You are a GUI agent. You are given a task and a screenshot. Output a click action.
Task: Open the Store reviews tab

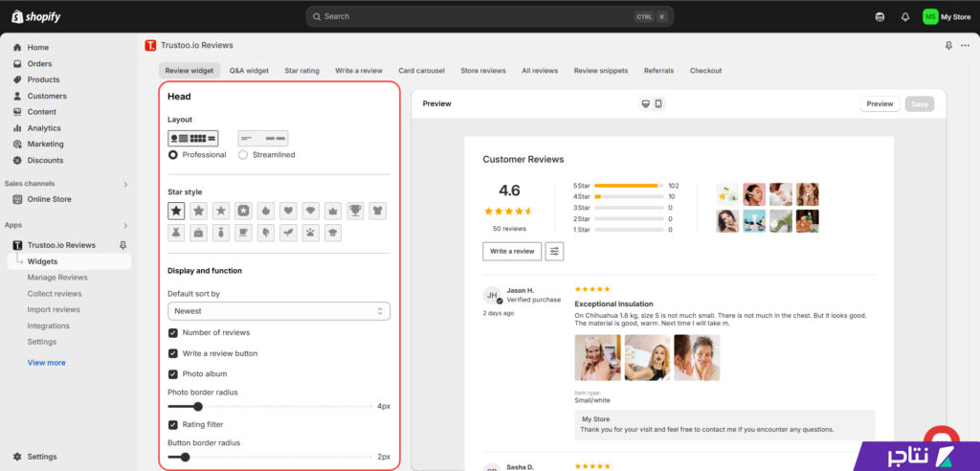[x=483, y=71]
